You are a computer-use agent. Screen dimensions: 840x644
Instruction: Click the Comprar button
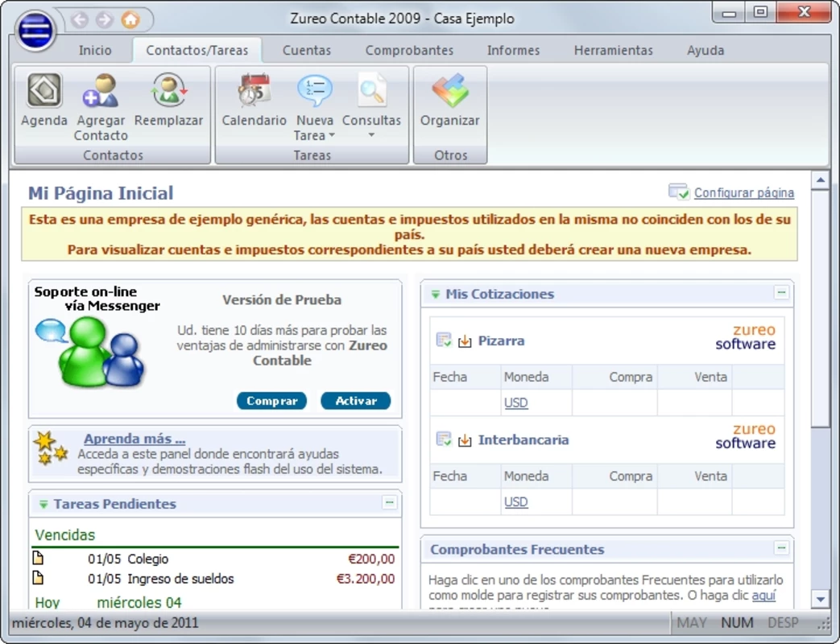click(x=271, y=400)
